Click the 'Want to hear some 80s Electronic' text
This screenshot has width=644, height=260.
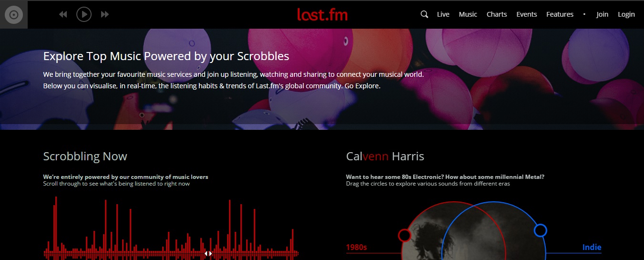coord(445,177)
